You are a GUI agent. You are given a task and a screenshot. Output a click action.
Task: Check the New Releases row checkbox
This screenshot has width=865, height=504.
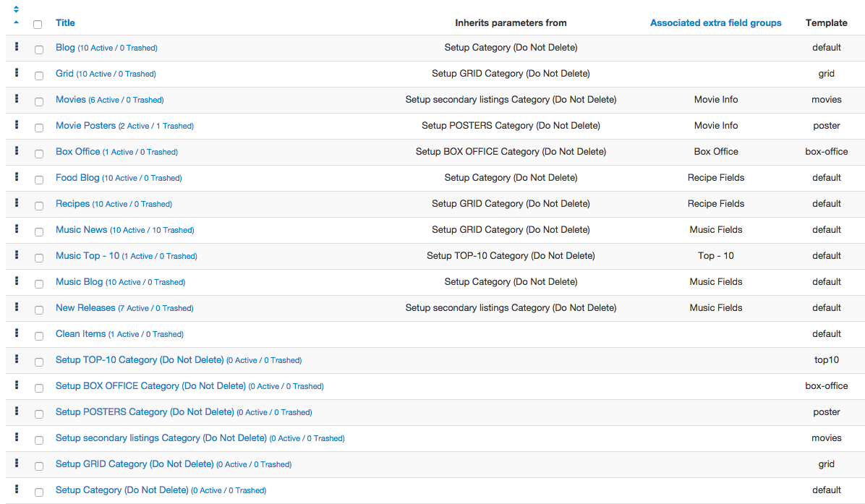38,310
